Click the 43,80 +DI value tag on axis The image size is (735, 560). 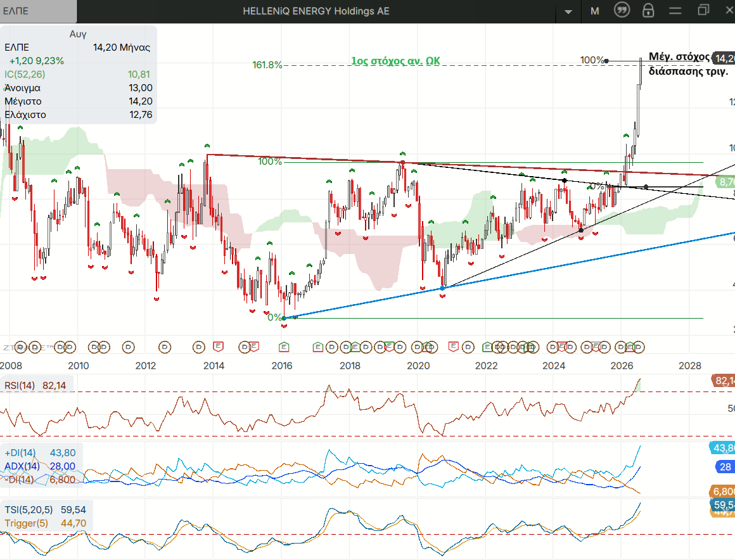point(722,448)
